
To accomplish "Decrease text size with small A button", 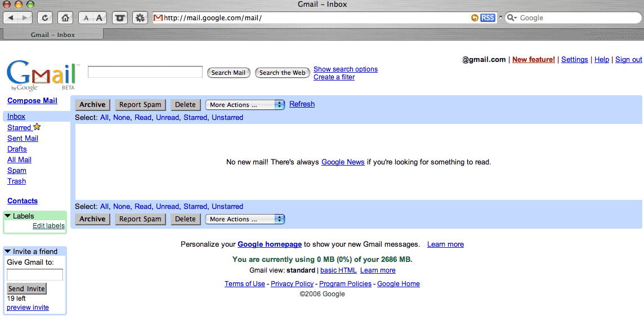I will pos(86,17).
